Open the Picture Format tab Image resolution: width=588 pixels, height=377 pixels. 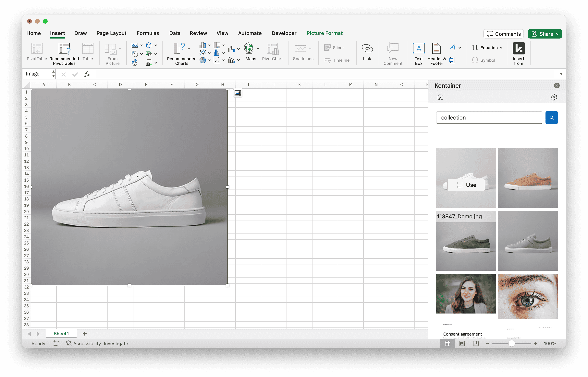[324, 33]
